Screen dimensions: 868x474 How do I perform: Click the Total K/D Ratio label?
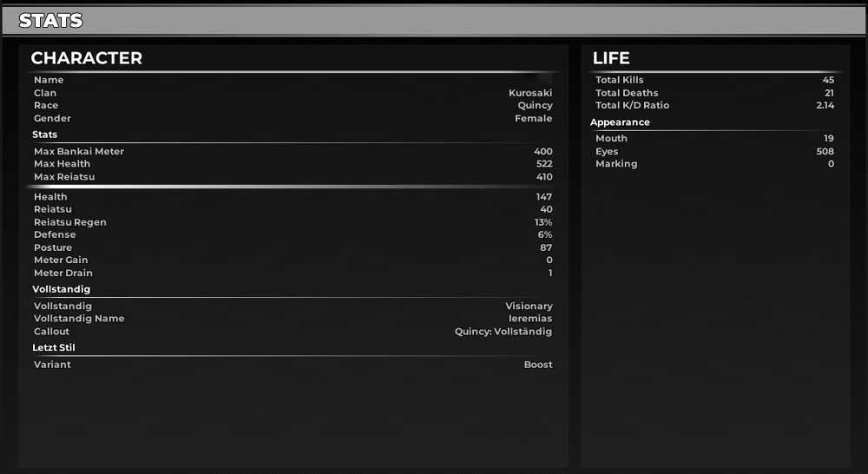pos(632,105)
